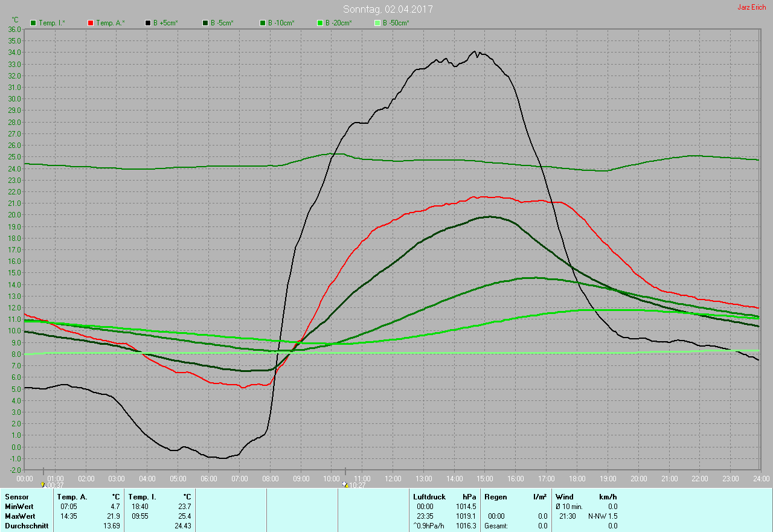Select the Temp. A.* legend label
Screen dimensions: 773x532
coord(111,23)
